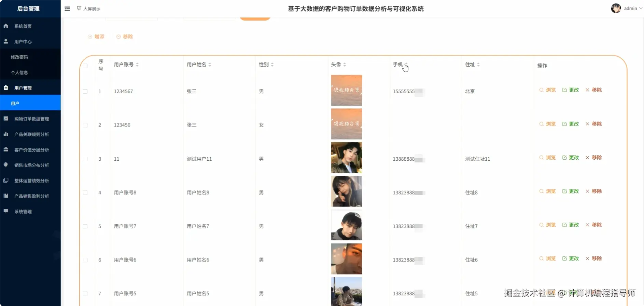644x306 pixels.
Task: Select the 北京 address cell
Action: click(x=470, y=91)
